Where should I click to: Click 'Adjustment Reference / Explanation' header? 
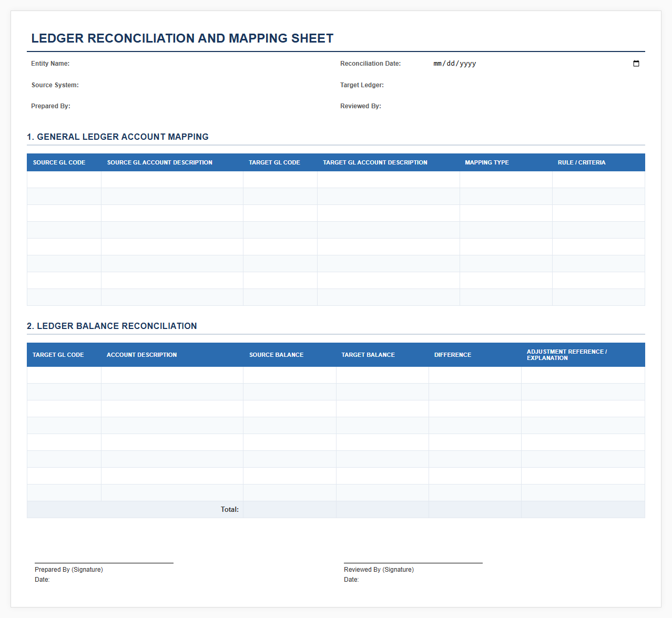click(x=583, y=355)
